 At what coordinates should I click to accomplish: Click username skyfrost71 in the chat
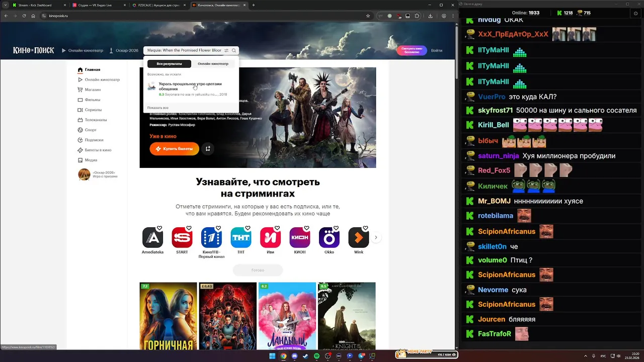(x=496, y=110)
